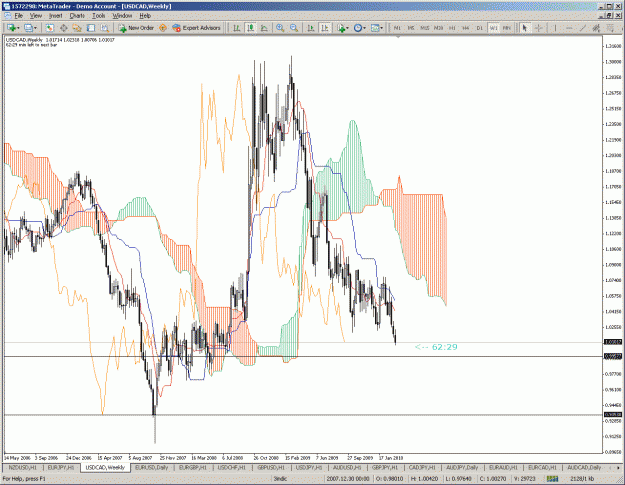Switch to bar chart display
This screenshot has height=485, width=625.
tap(237, 28)
